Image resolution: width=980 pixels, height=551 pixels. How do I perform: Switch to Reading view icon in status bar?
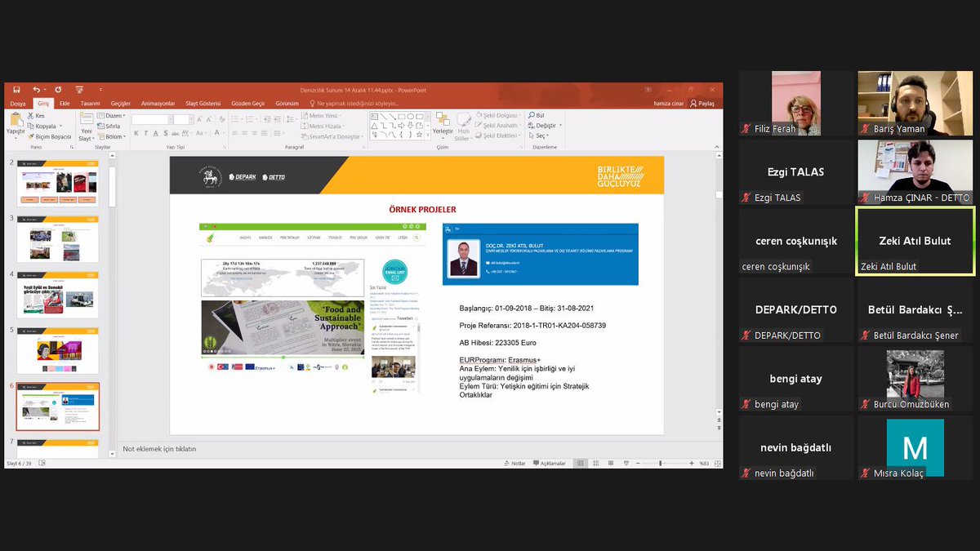click(x=611, y=463)
